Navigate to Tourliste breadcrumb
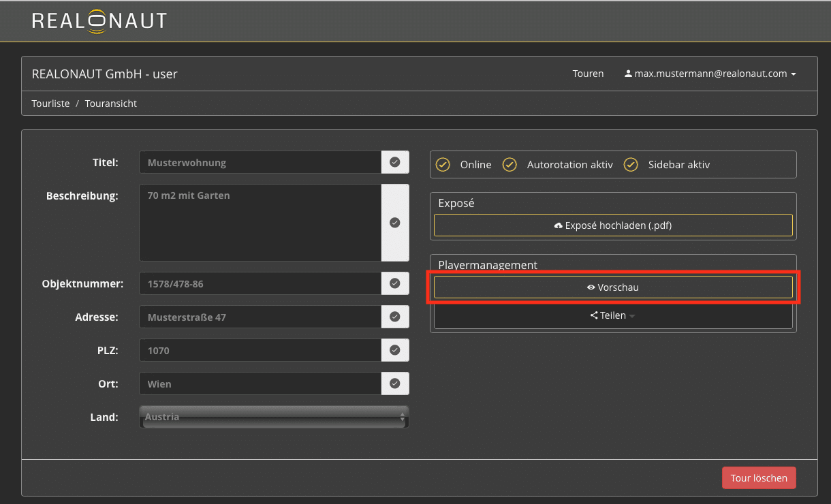 click(50, 104)
